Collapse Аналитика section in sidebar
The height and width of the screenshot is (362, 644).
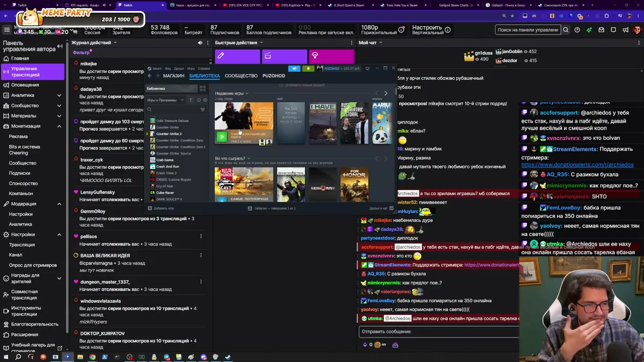[59, 96]
